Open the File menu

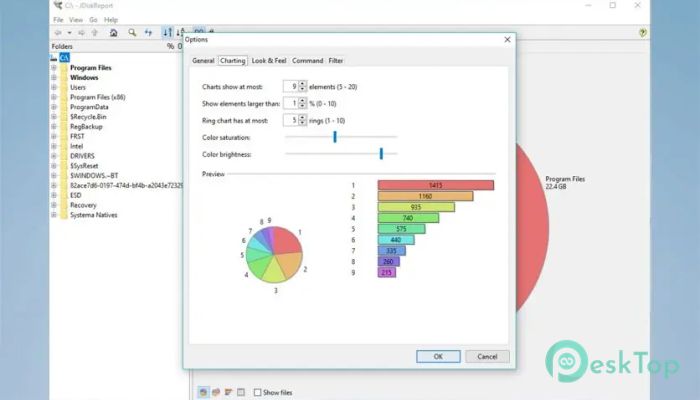(58, 20)
